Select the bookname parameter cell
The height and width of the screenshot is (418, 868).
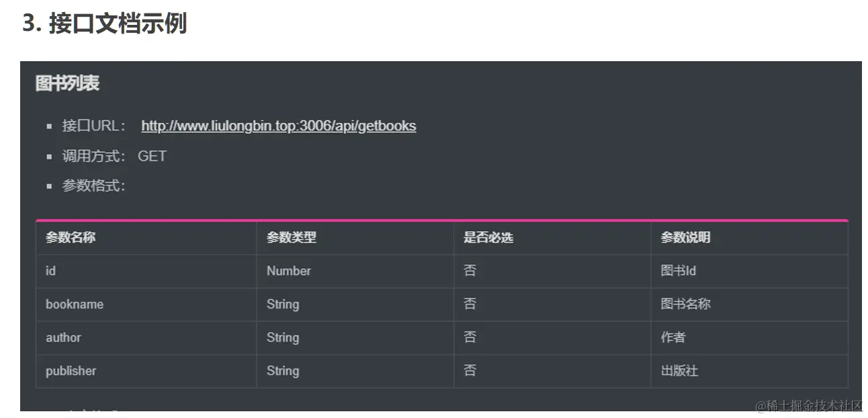click(x=75, y=304)
